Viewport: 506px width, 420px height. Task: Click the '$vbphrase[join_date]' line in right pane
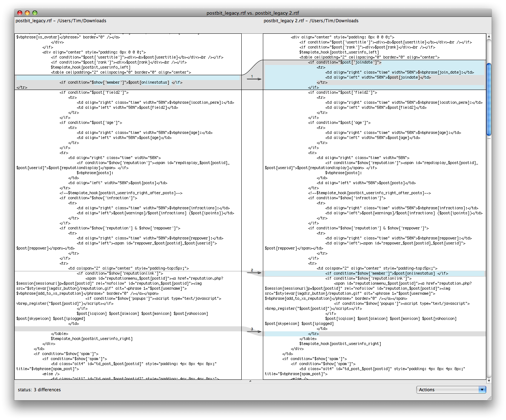point(400,72)
